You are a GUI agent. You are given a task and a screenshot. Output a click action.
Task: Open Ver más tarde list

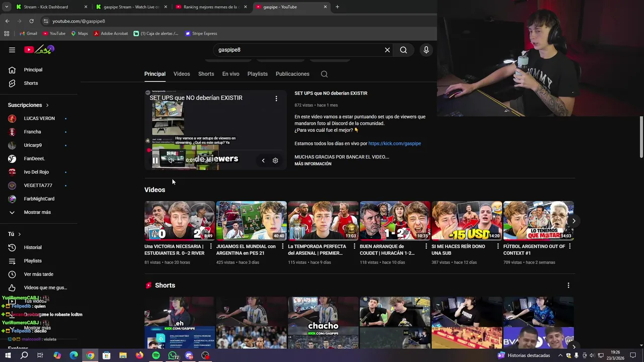pyautogui.click(x=39, y=274)
